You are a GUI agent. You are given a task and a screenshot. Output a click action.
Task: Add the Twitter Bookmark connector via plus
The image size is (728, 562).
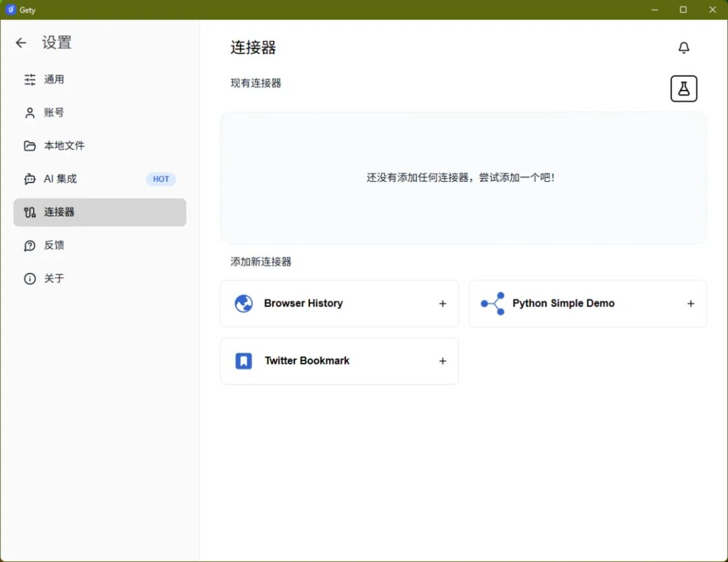click(442, 361)
